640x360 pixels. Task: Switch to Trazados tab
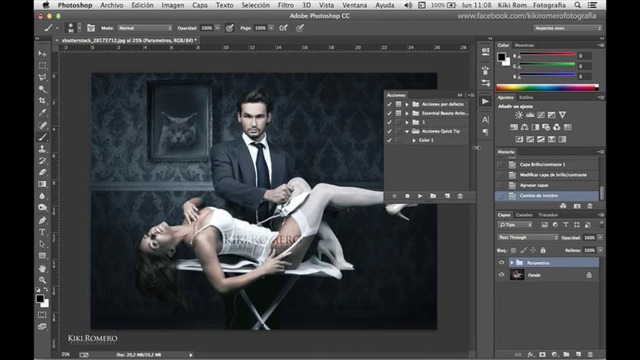(x=548, y=215)
